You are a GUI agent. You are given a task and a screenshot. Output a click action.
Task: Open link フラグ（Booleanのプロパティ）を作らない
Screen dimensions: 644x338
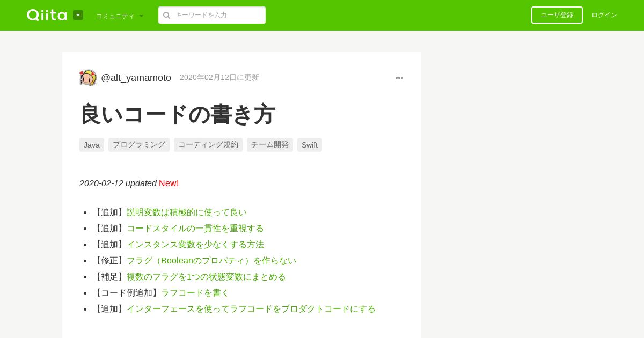click(x=211, y=261)
